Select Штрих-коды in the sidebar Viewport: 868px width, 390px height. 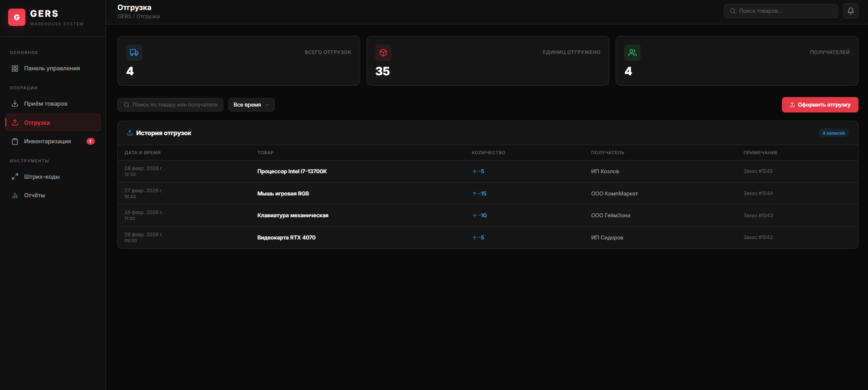(42, 177)
